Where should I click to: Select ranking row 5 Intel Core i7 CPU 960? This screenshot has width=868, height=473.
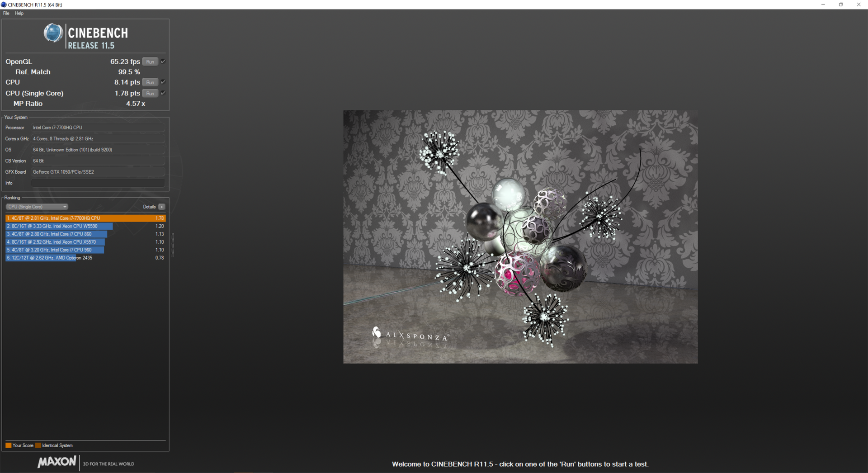pyautogui.click(x=85, y=250)
